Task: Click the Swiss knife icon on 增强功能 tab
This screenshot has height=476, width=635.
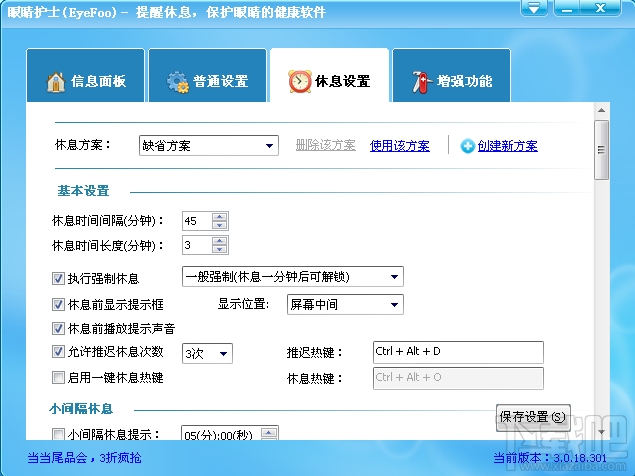Action: pyautogui.click(x=422, y=82)
